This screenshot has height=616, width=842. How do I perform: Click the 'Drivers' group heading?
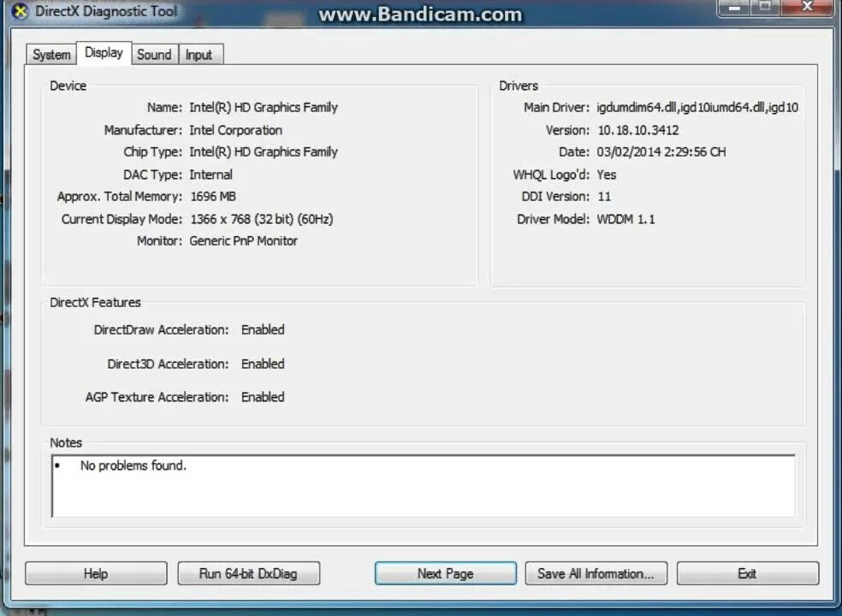pyautogui.click(x=519, y=86)
